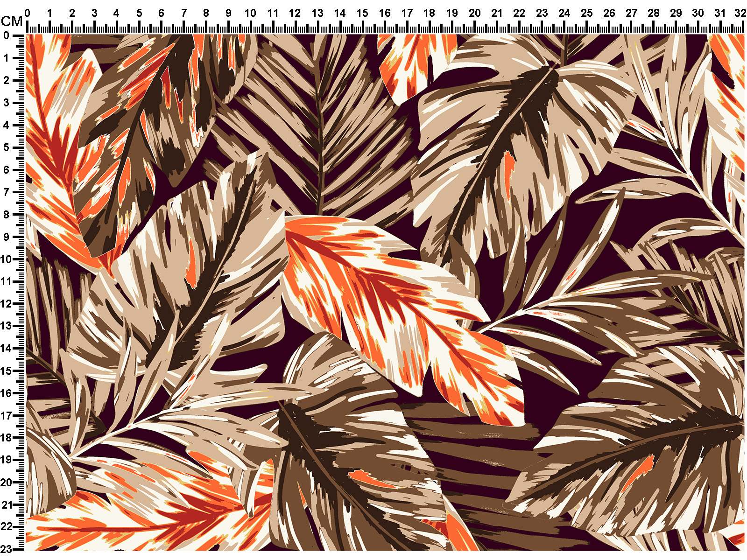Click the 5 mark on the left ruler

pyautogui.click(x=6, y=147)
